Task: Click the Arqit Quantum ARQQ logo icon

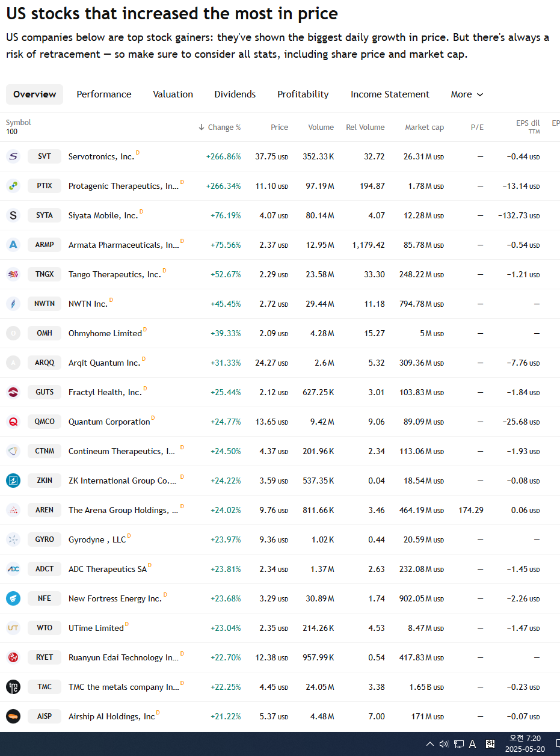Action: (13, 363)
